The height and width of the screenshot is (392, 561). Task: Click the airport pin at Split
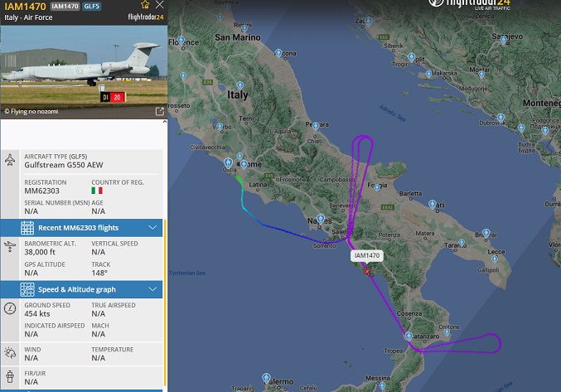(412, 57)
